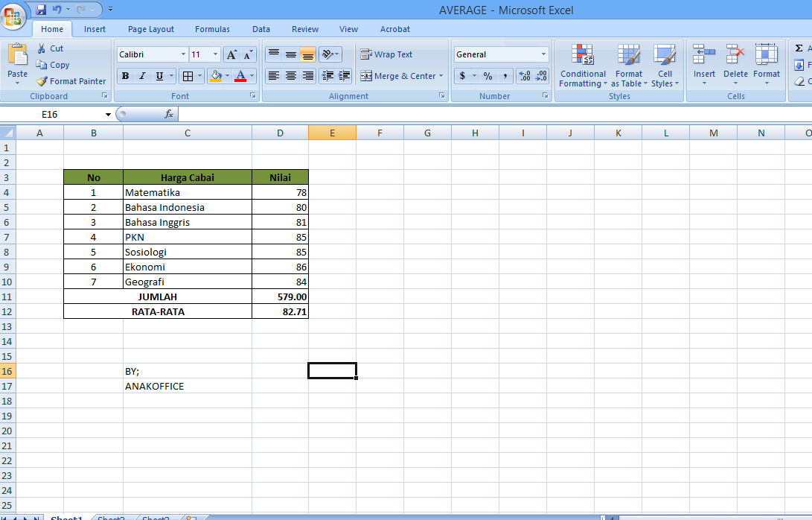812x520 pixels.
Task: Switch to Review tab
Action: (305, 29)
